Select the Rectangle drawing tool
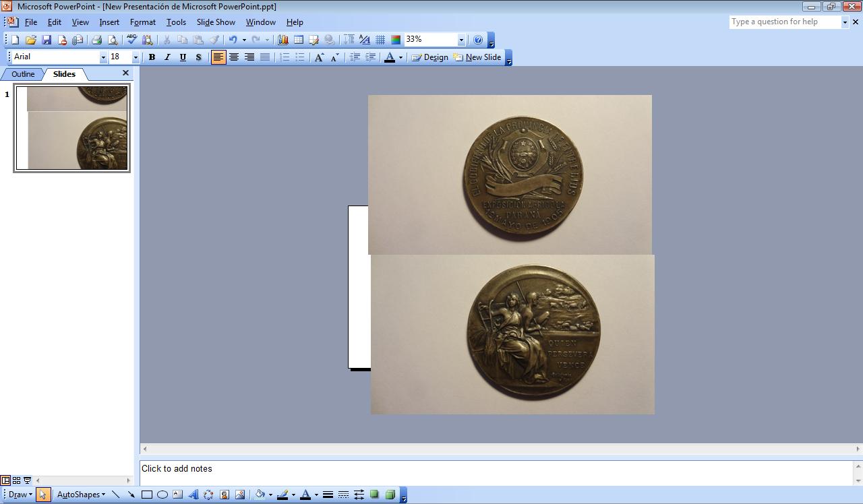Viewport: 863px width, 504px height. click(146, 495)
